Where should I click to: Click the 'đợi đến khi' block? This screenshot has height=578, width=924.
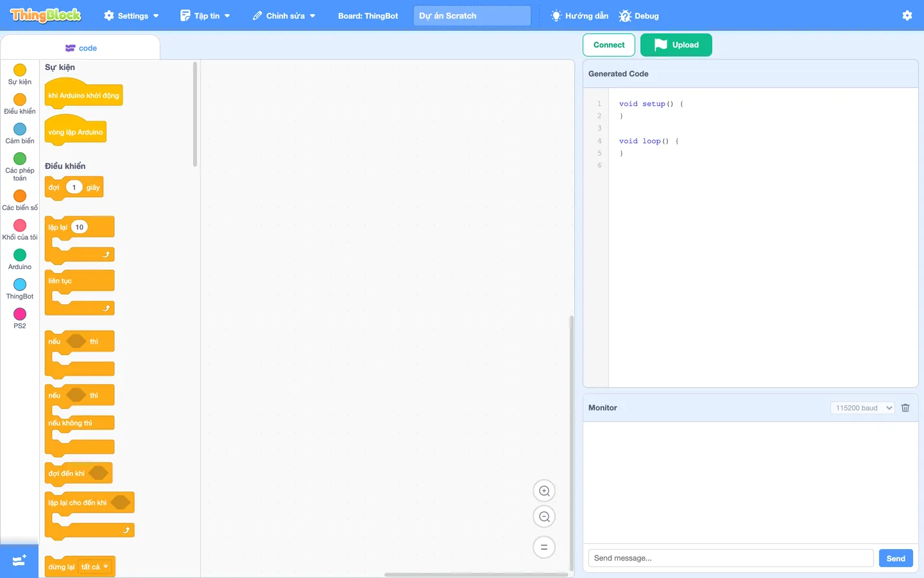[79, 473]
